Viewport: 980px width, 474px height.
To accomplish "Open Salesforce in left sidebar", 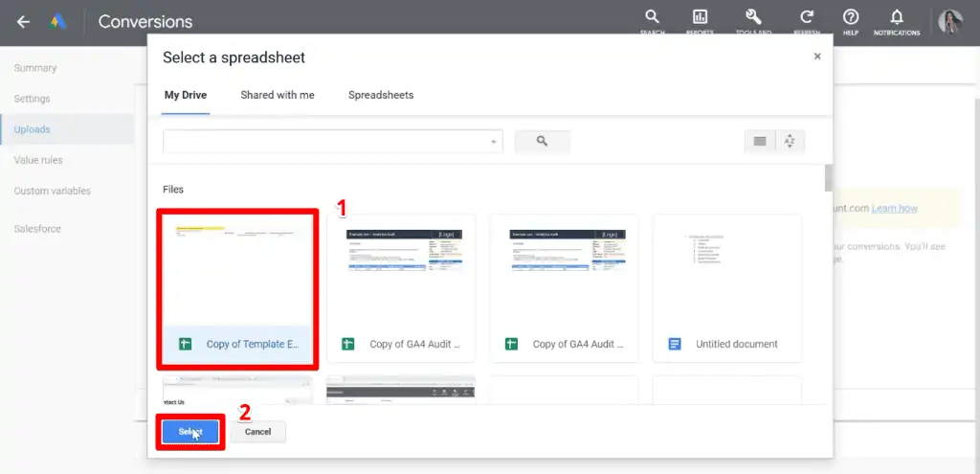I will tap(37, 229).
